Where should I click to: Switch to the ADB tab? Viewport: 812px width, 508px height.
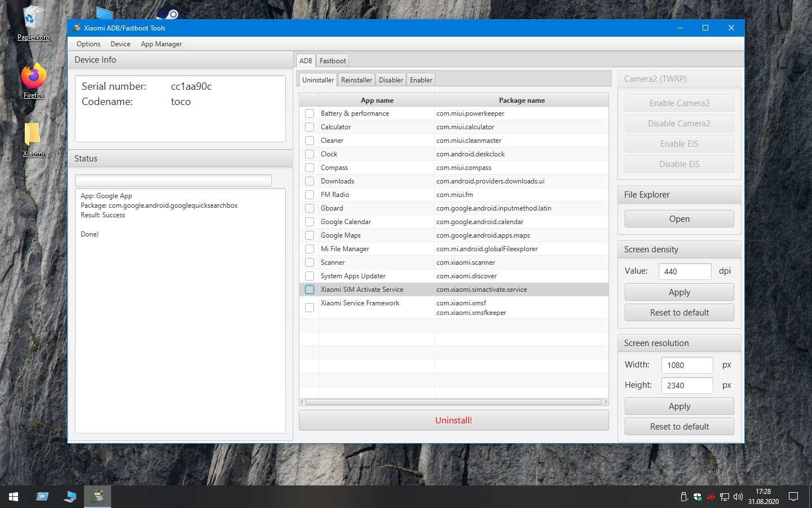(306, 60)
